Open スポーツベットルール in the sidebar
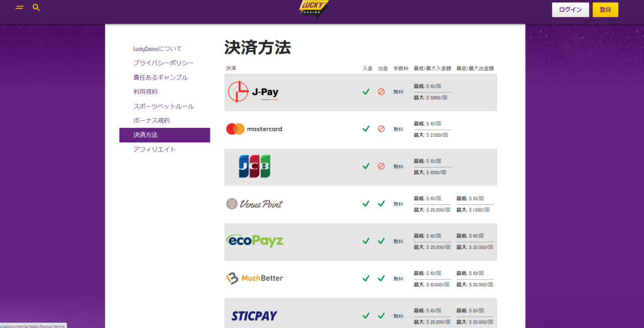Screen dimensions: 644x328 click(x=164, y=106)
